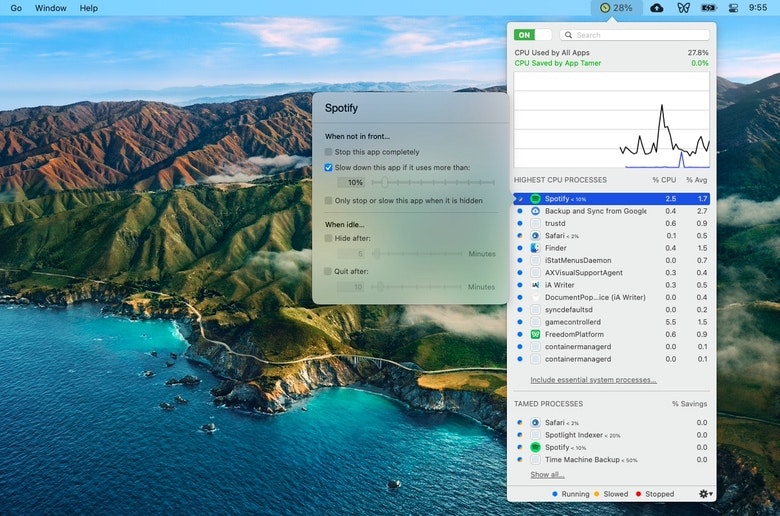Click the Hide after minutes slider
780x516 pixels.
click(417, 254)
